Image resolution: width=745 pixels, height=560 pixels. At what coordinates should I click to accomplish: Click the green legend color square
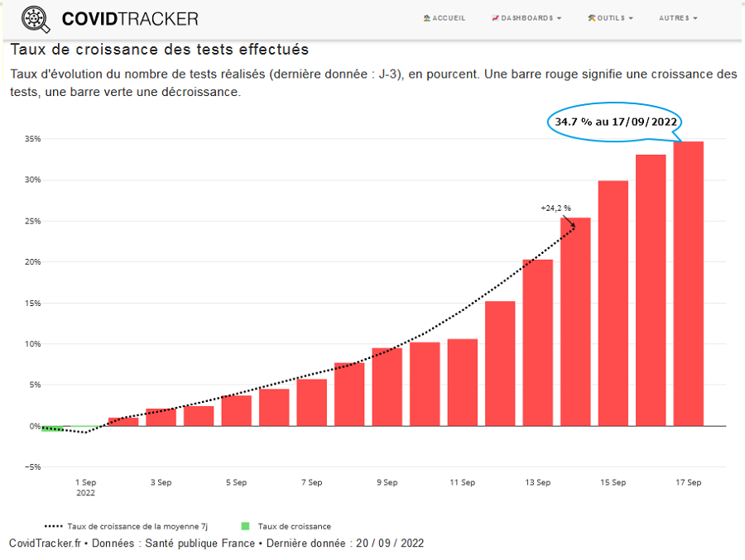tap(245, 526)
